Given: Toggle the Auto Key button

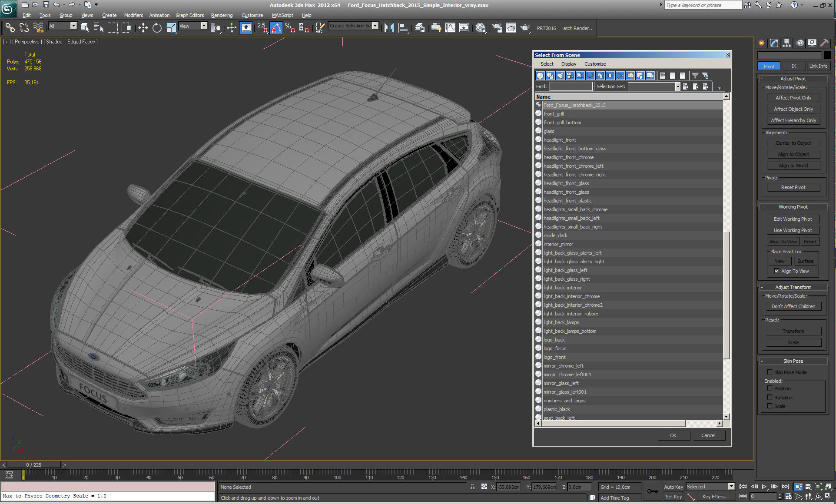Looking at the screenshot, I should 673,487.
